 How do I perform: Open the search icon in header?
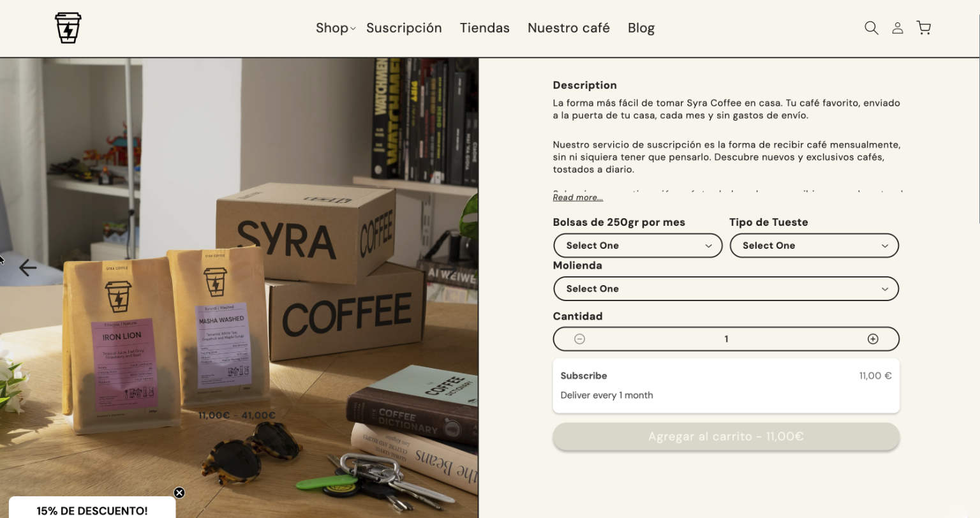pos(871,28)
